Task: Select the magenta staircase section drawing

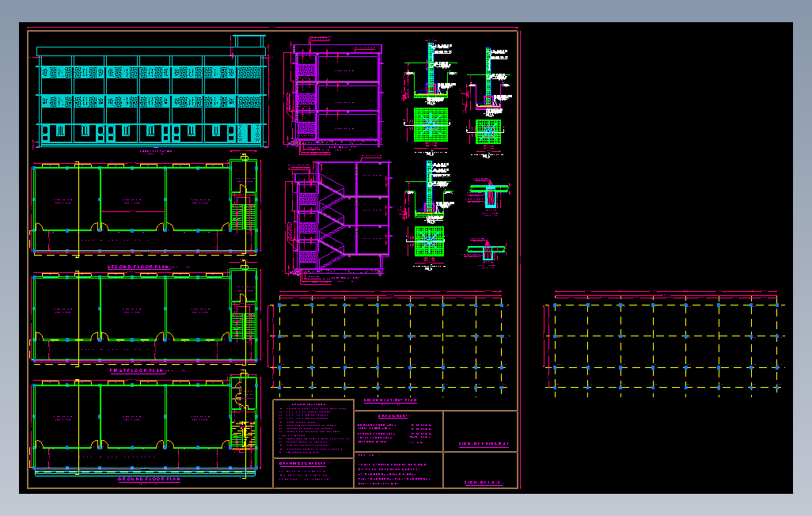Action: coord(336,222)
